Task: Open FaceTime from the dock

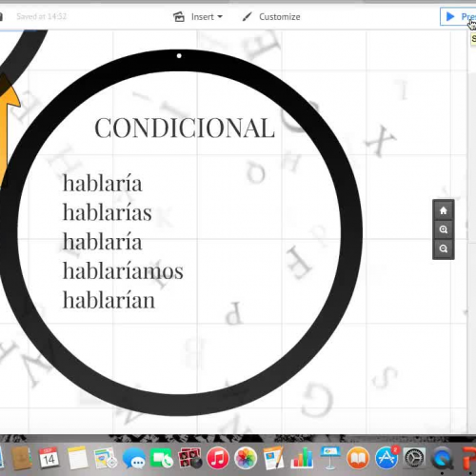Action: click(x=162, y=459)
